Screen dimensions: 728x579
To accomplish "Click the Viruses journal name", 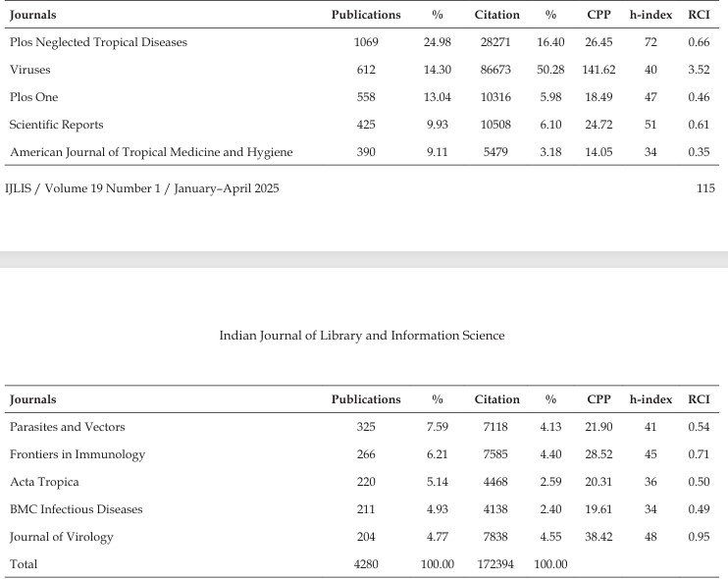I will pyautogui.click(x=30, y=70).
